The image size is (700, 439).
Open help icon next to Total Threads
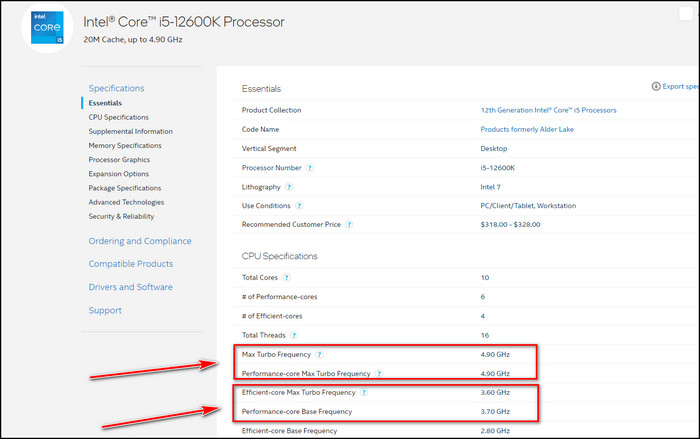click(x=294, y=335)
